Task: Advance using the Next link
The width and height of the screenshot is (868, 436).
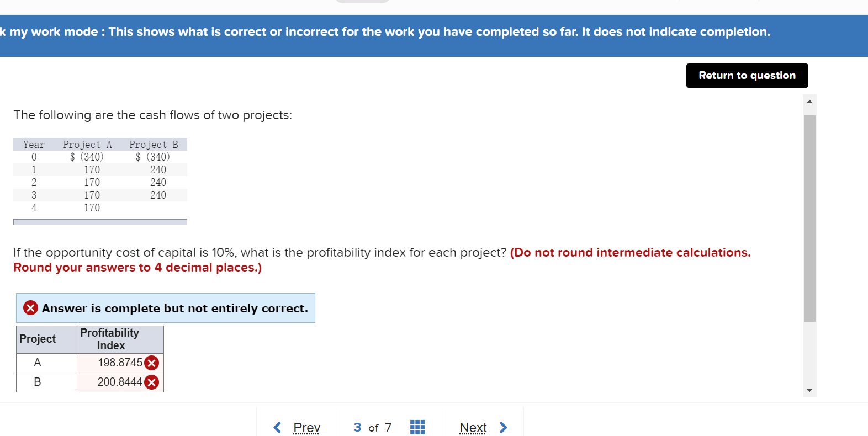Action: (473, 427)
